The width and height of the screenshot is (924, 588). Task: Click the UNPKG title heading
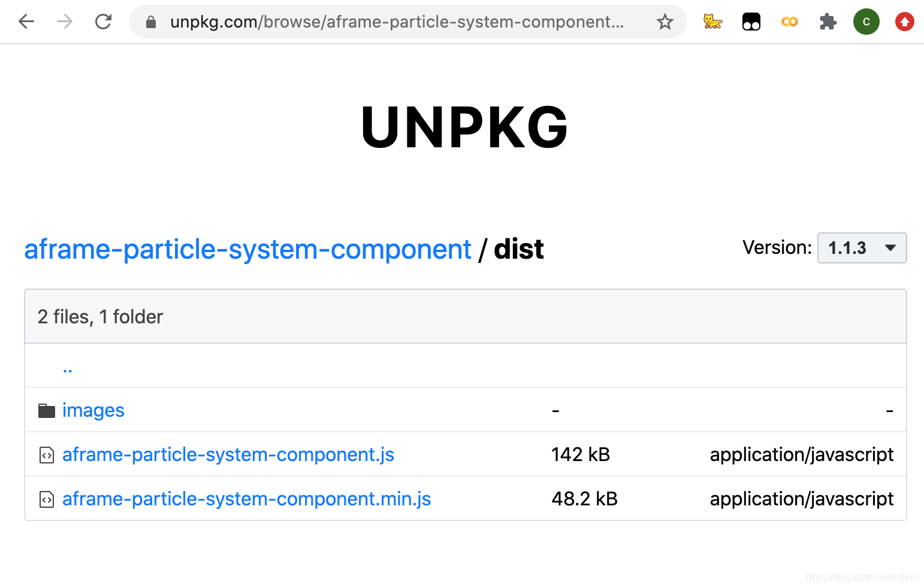pos(464,127)
